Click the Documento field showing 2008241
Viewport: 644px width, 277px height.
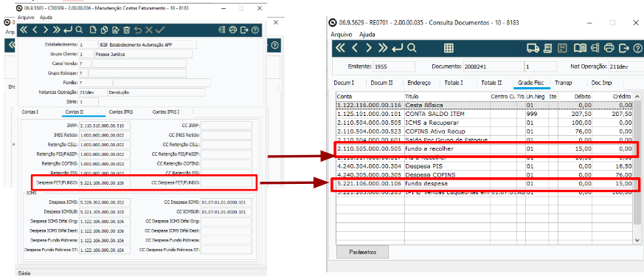coord(493,66)
